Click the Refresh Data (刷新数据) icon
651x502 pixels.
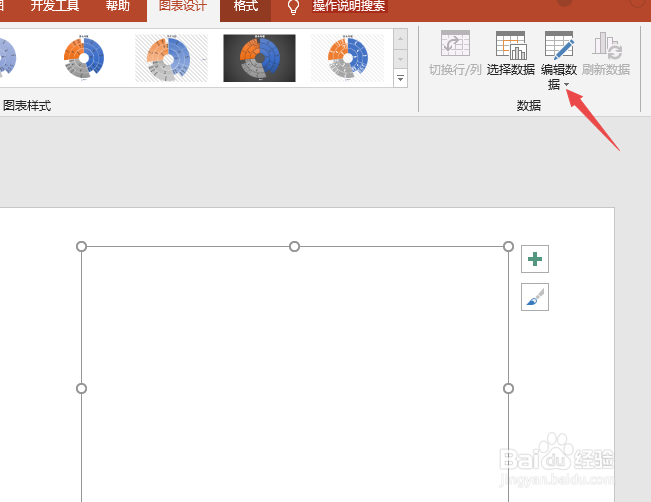pyautogui.click(x=607, y=45)
